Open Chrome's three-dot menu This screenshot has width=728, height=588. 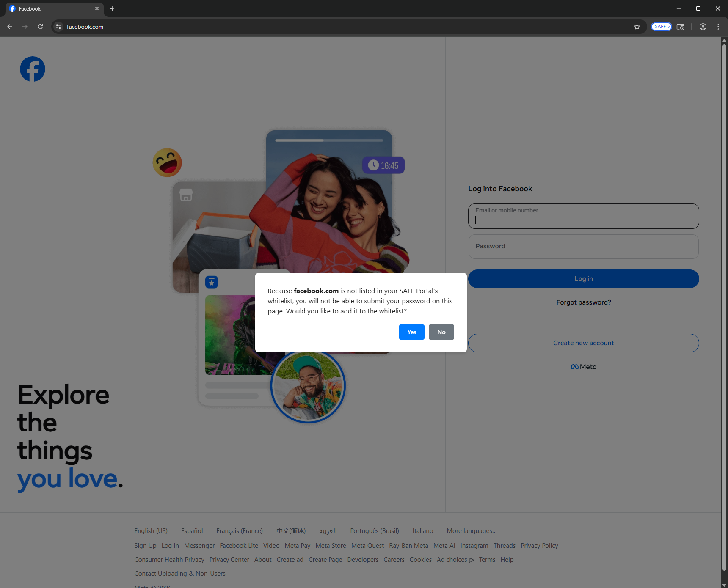[x=718, y=27]
